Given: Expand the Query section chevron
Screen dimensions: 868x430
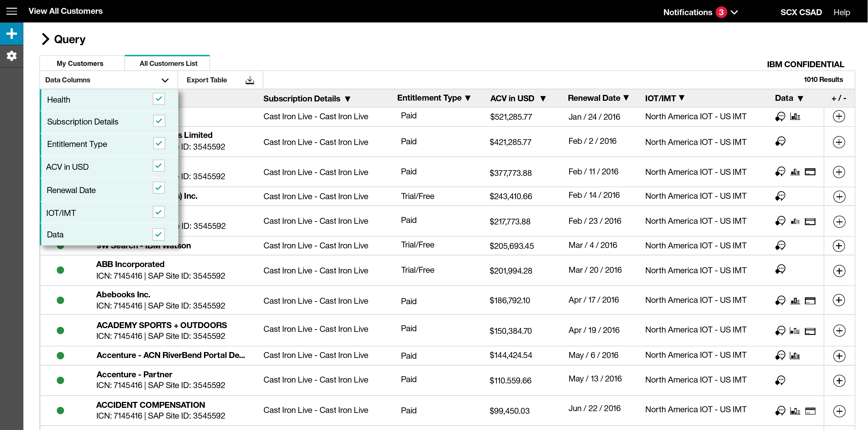Looking at the screenshot, I should pos(45,39).
